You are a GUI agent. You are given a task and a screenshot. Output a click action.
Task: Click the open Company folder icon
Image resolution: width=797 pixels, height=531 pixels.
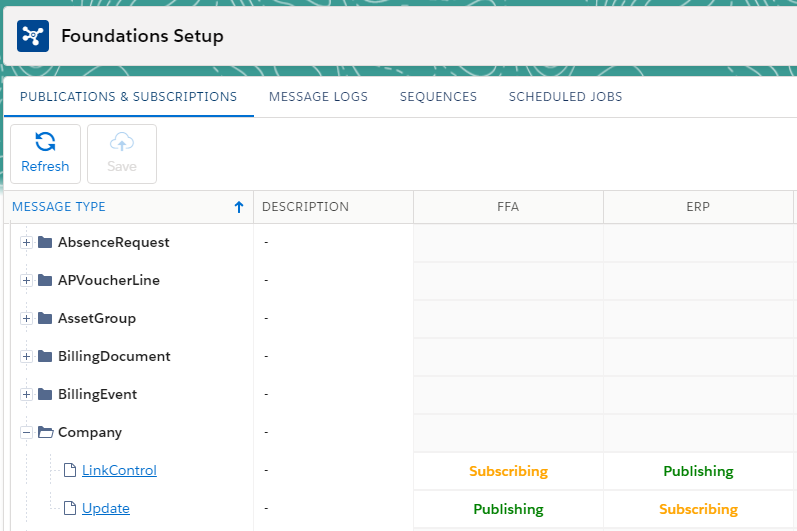pos(45,432)
